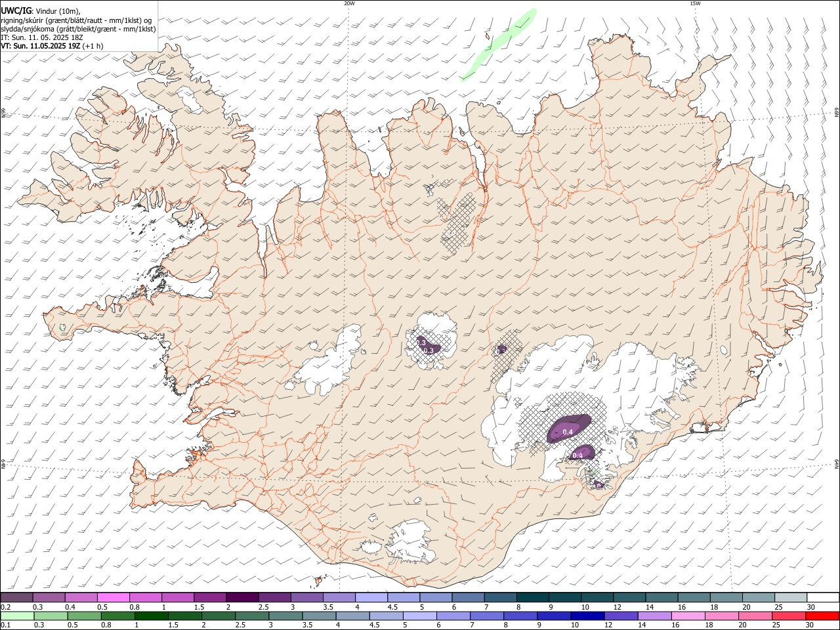
Task: Click the '18' label in the top legend row
Action: tap(713, 607)
